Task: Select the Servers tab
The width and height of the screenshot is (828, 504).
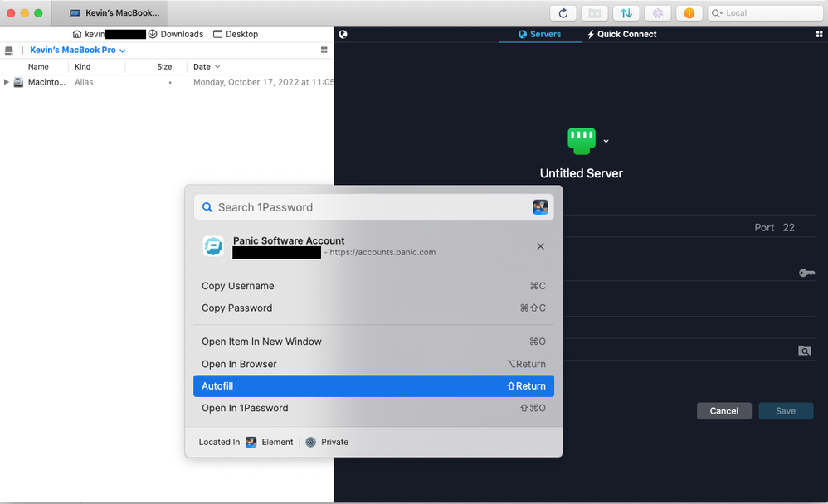Action: coord(539,34)
